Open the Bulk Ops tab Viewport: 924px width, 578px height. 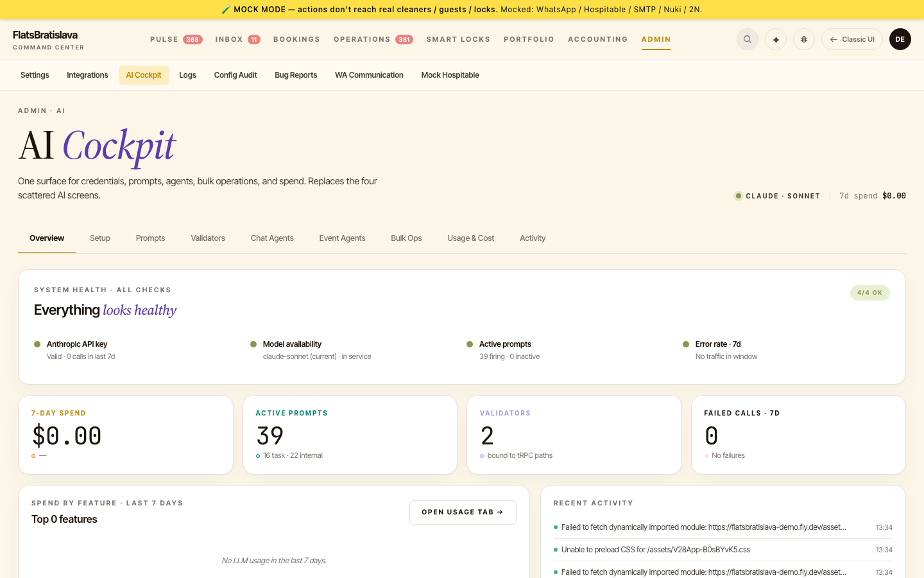(x=406, y=238)
